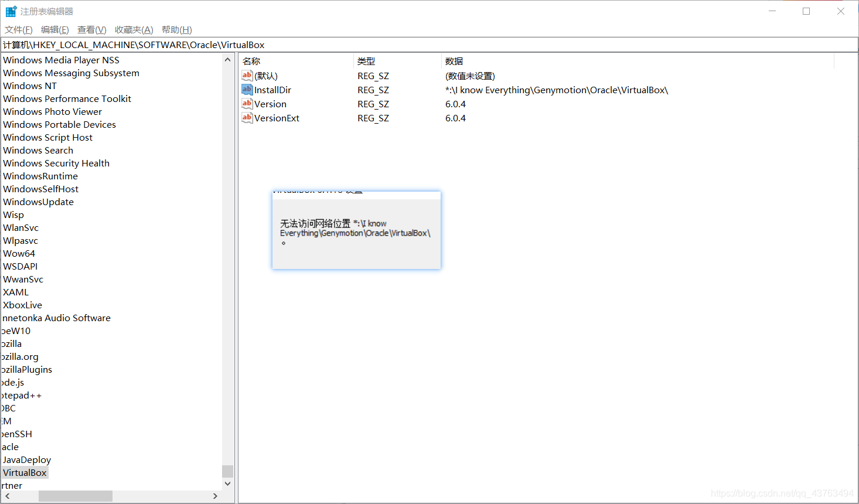The width and height of the screenshot is (859, 504).
Task: Open the 文件(F) menu
Action: click(x=19, y=30)
